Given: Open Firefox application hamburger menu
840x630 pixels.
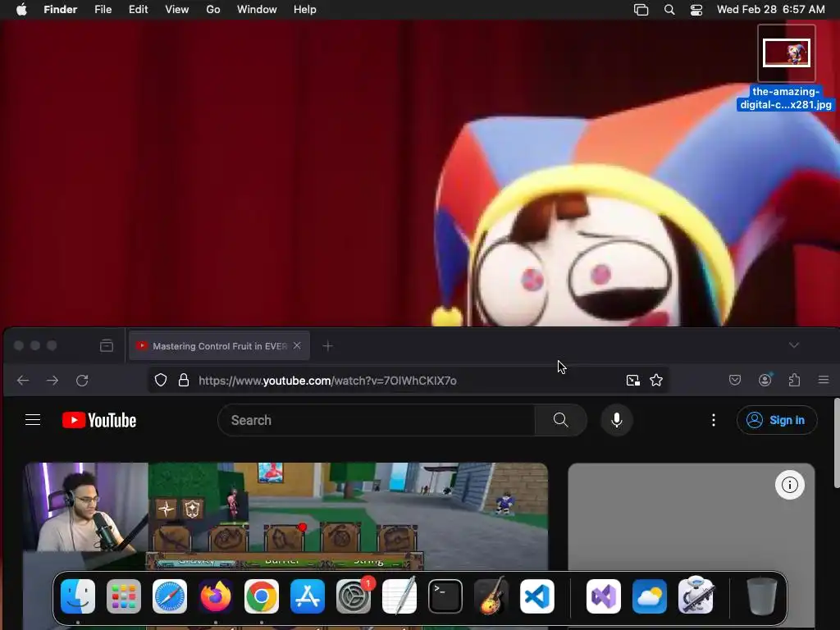Looking at the screenshot, I should tap(824, 380).
